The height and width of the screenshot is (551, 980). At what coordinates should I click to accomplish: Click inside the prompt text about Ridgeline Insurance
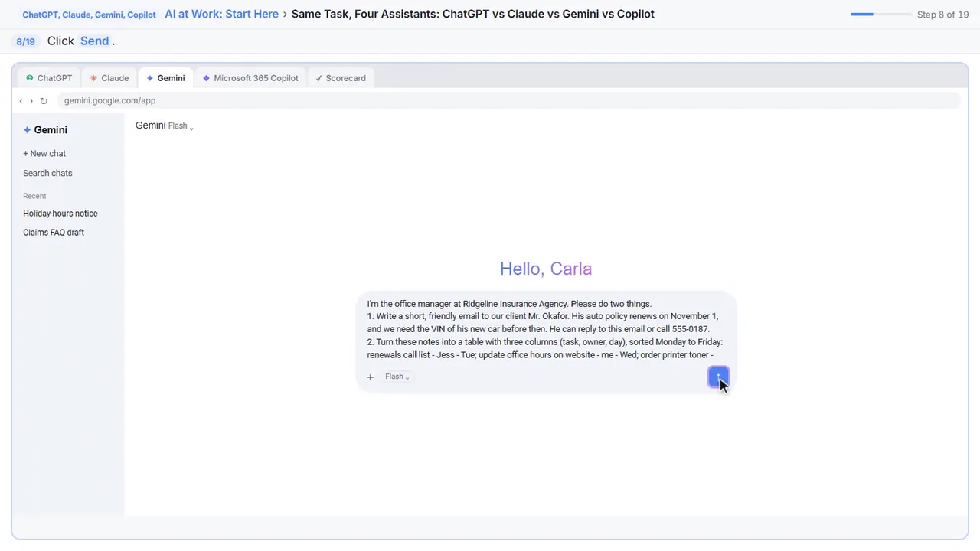coord(545,329)
